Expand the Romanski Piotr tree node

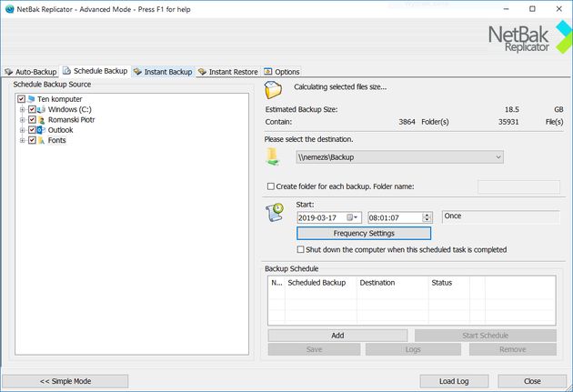[23, 120]
